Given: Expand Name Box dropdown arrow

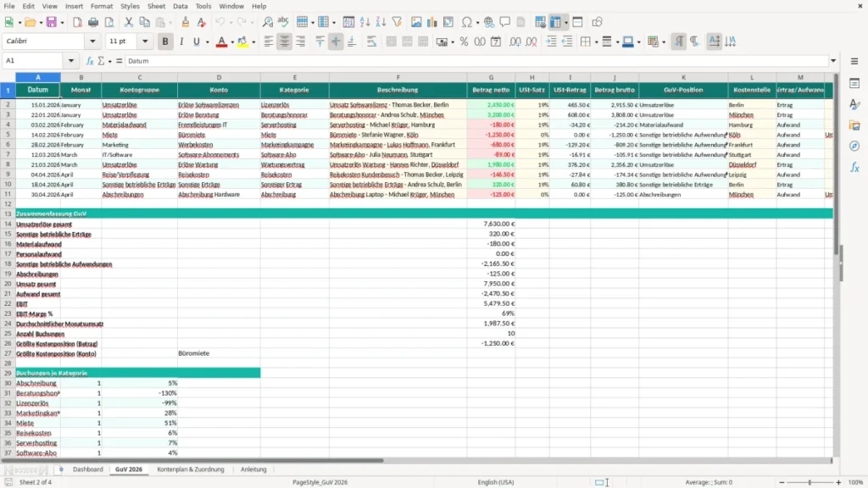Looking at the screenshot, I should (x=71, y=61).
